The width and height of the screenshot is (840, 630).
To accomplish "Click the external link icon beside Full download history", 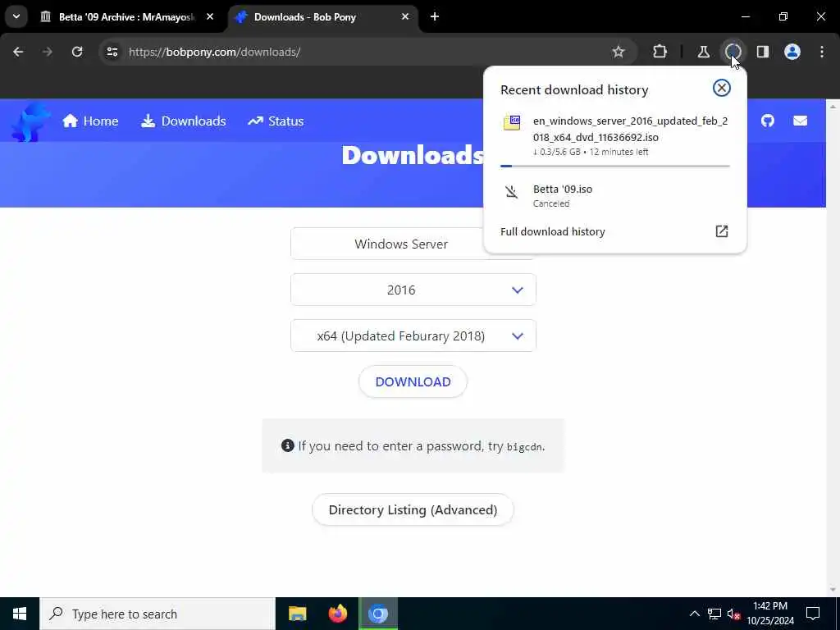I will tap(722, 231).
